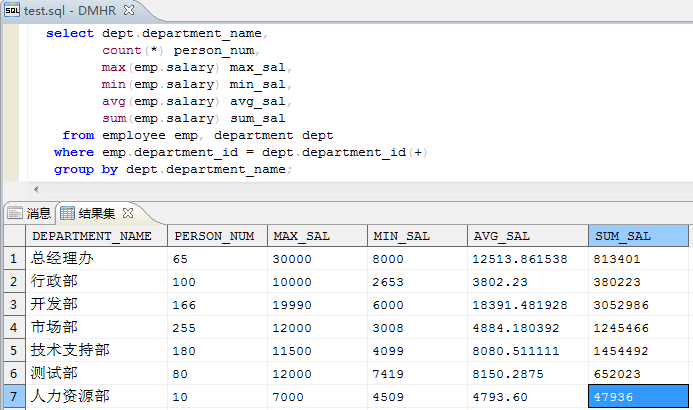
Task: Click the DEPARTMENT_NAME column header
Action: point(92,236)
